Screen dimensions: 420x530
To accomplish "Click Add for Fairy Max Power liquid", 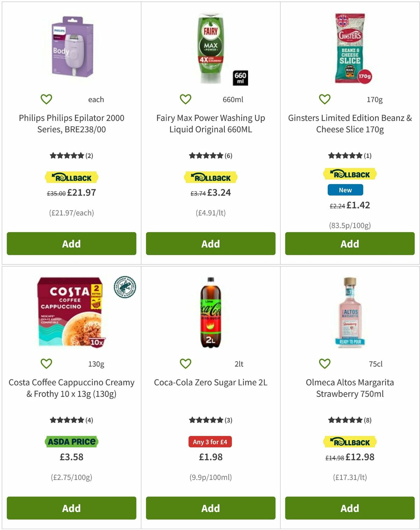I will (210, 243).
